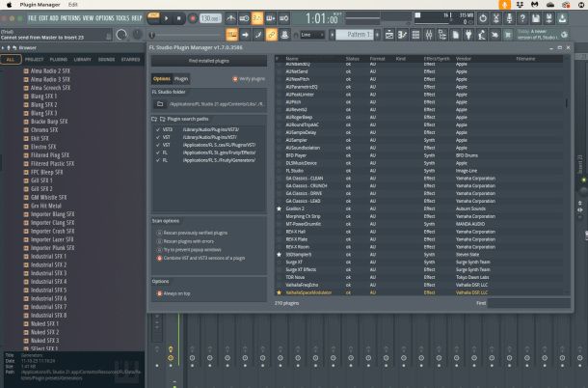The height and width of the screenshot is (388, 588).
Task: Click the undo history circular arrow icon
Action: pos(483,18)
